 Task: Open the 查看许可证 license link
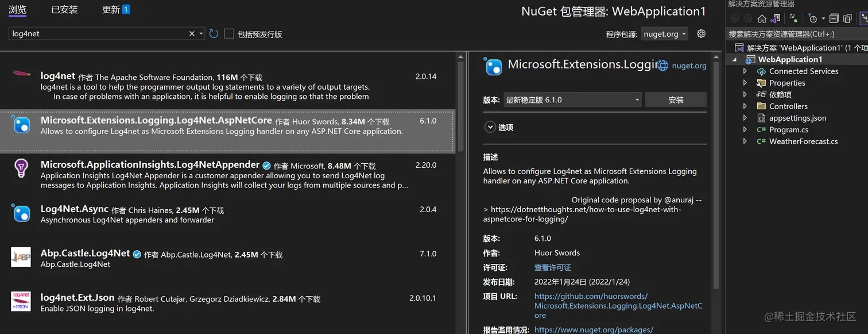[x=552, y=267]
